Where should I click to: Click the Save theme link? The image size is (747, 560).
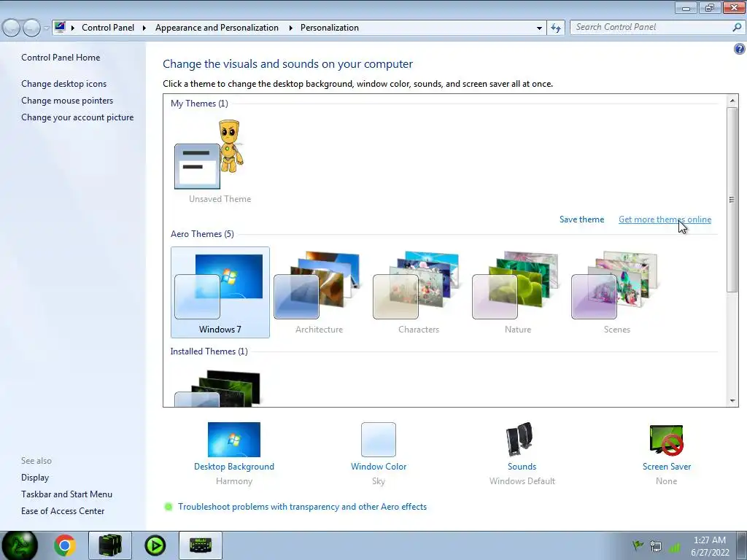click(x=581, y=219)
